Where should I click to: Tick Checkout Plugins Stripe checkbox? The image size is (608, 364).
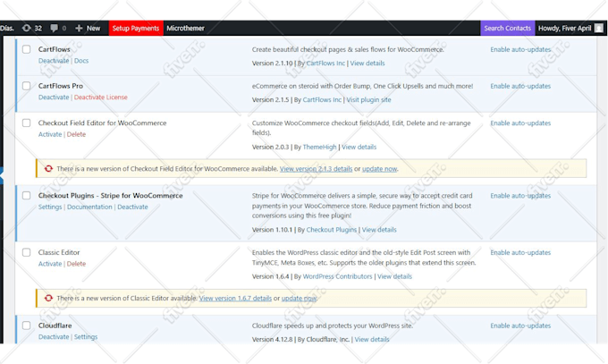pos(26,196)
